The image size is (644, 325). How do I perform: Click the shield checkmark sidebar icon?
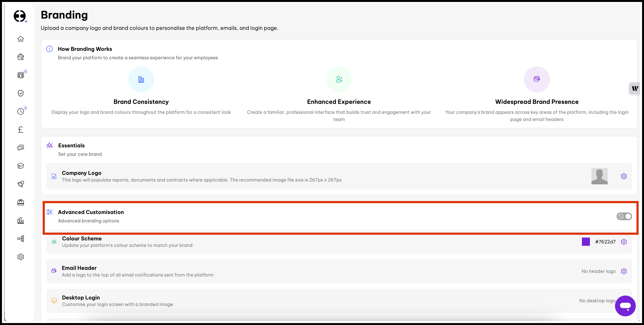(21, 93)
